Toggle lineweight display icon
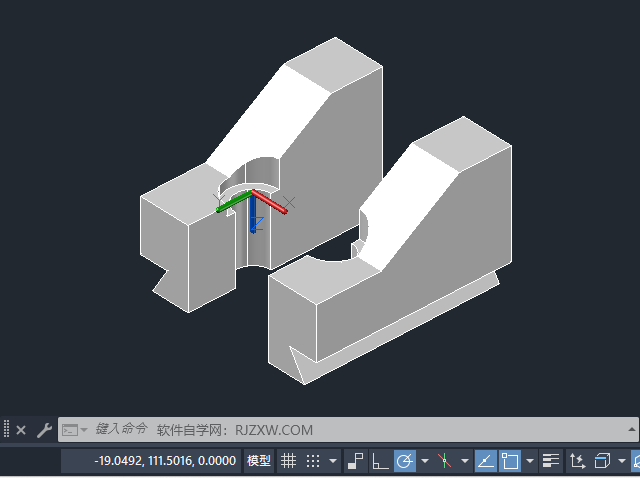640x478 pixels. pos(551,461)
